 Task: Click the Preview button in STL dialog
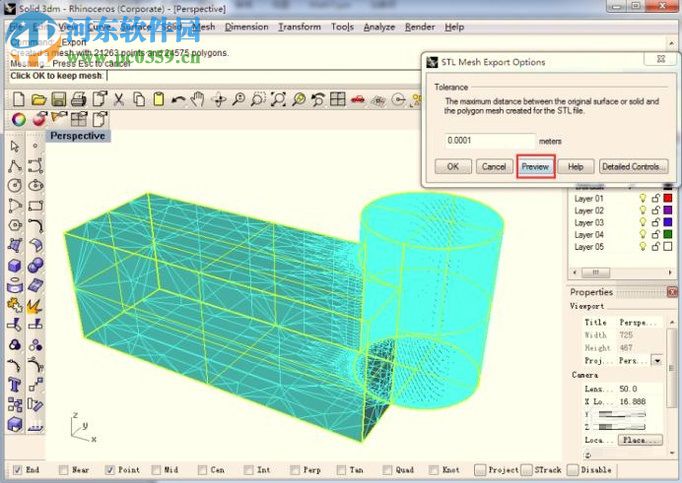point(536,166)
